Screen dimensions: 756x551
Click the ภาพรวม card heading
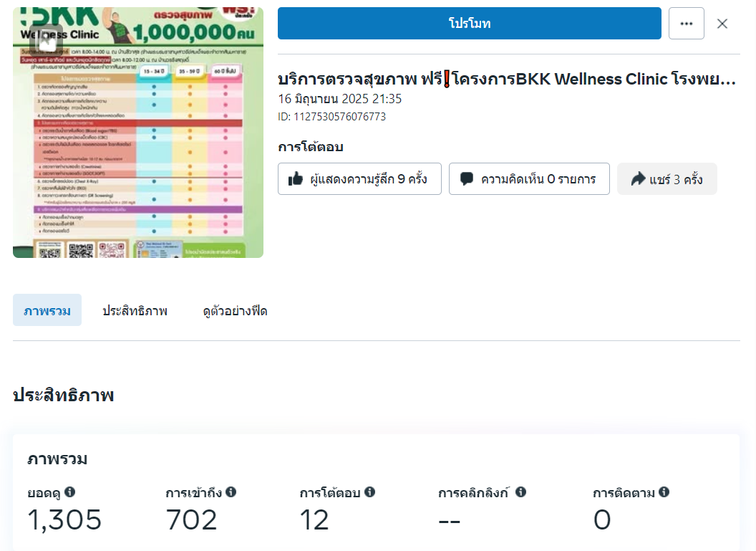click(57, 459)
